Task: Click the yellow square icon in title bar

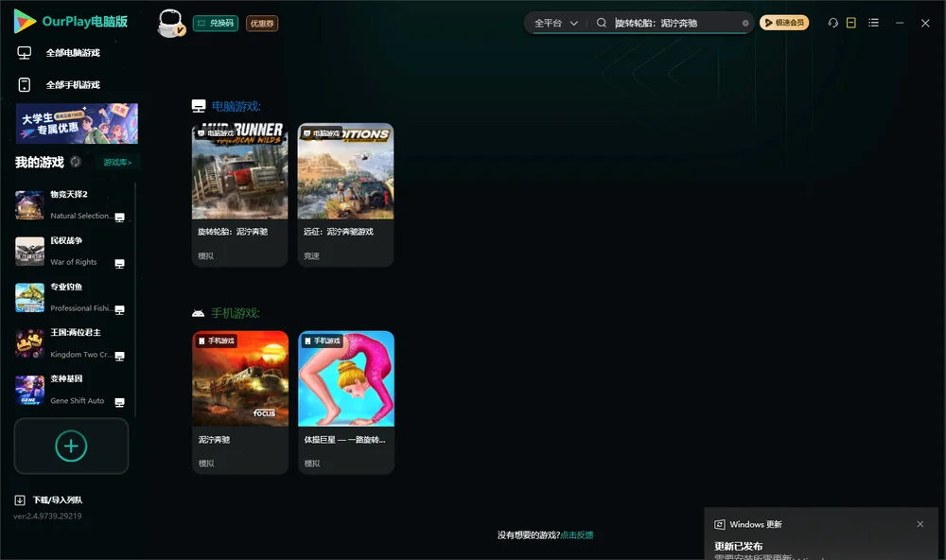Action: click(x=851, y=23)
